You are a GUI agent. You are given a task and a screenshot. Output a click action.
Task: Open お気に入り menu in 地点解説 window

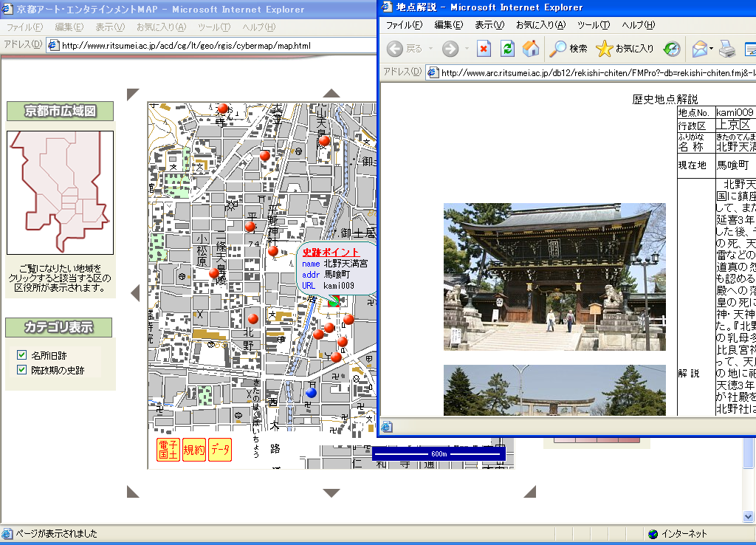(x=540, y=25)
